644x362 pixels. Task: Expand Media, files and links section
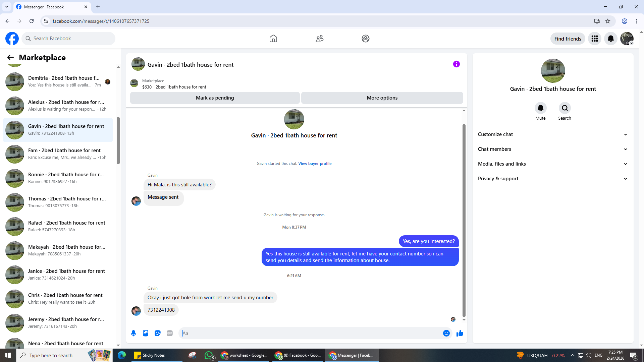pos(552,164)
